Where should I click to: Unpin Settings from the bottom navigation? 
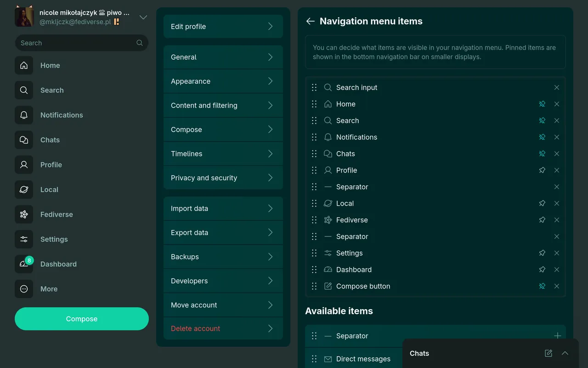pyautogui.click(x=542, y=253)
